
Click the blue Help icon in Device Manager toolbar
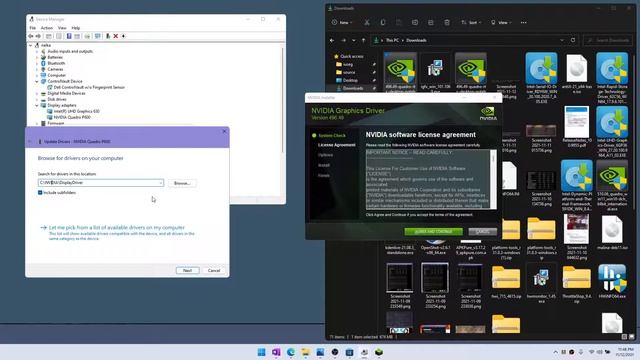point(69,36)
